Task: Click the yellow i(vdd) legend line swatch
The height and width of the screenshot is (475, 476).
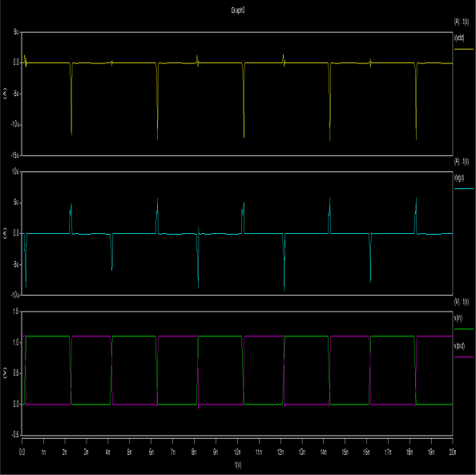Action: [464, 49]
